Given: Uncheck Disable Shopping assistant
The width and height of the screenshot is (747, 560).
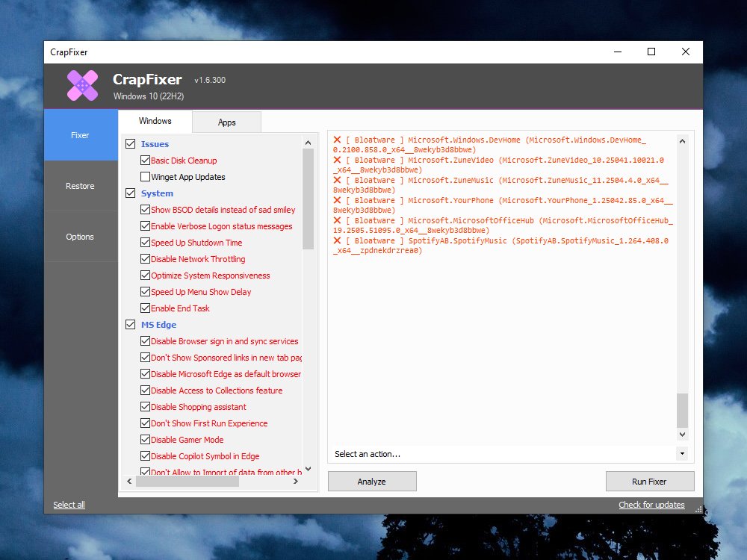Looking at the screenshot, I should tap(146, 407).
